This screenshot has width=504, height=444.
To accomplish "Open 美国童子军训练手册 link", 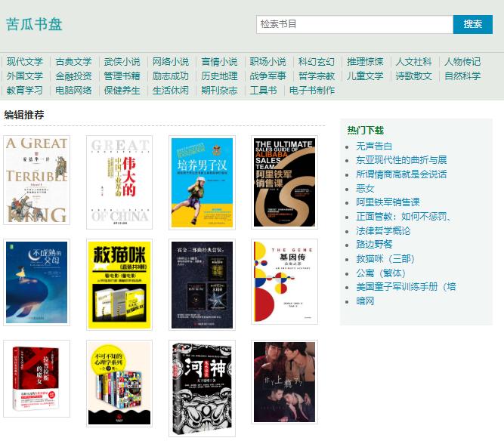I will click(406, 287).
